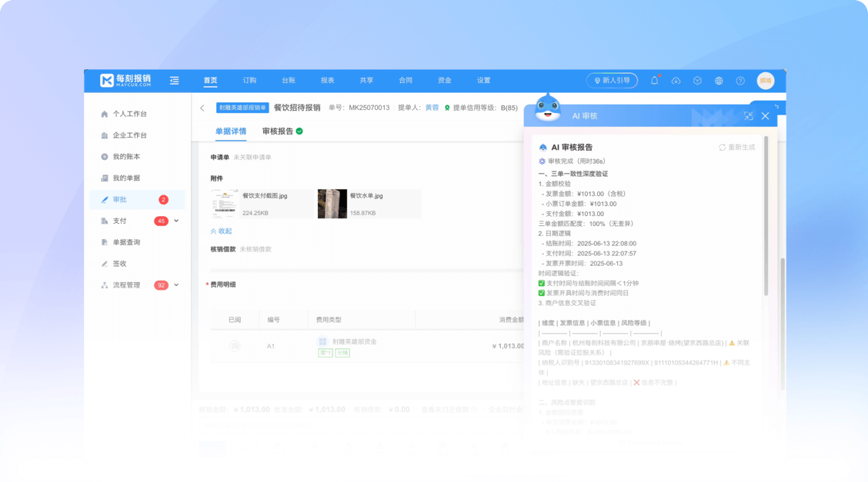The width and height of the screenshot is (868, 482).
Task: Open help via the question mark icon
Action: (740, 81)
